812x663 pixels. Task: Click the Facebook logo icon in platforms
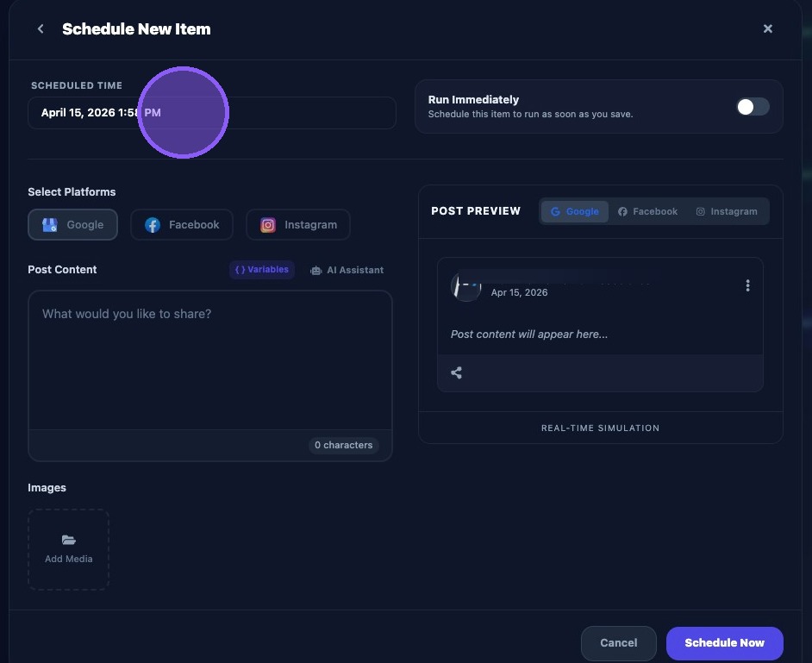[x=153, y=225]
